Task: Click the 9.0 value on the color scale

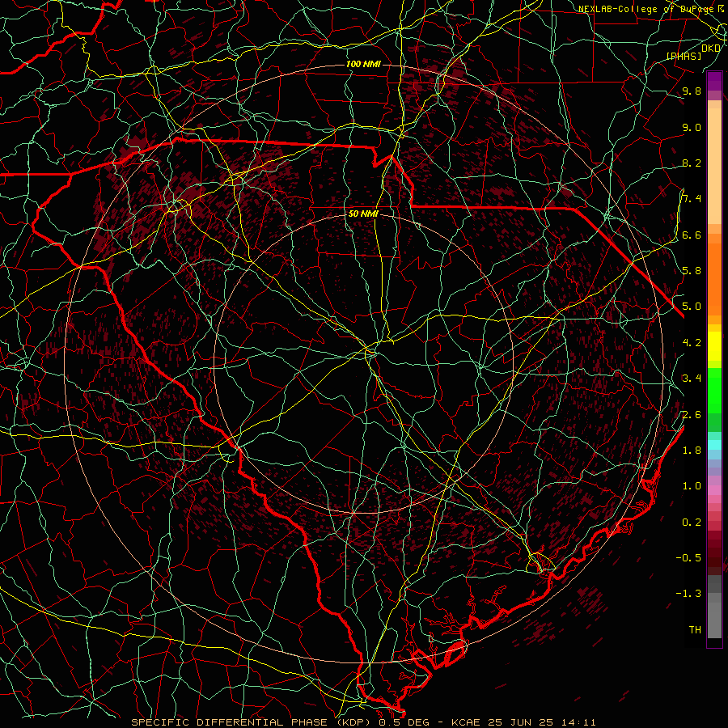Action: pyautogui.click(x=692, y=128)
